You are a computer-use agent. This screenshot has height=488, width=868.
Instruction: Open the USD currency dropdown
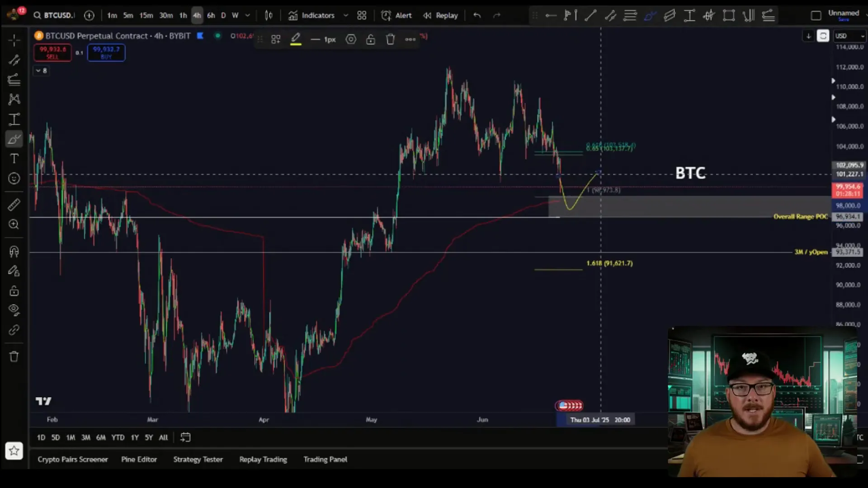tap(849, 36)
